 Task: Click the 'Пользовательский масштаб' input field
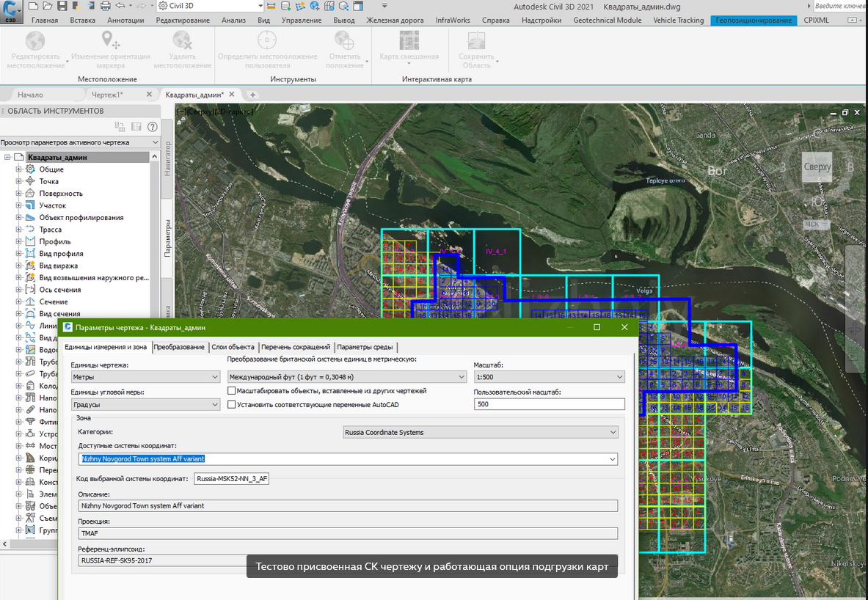point(549,404)
